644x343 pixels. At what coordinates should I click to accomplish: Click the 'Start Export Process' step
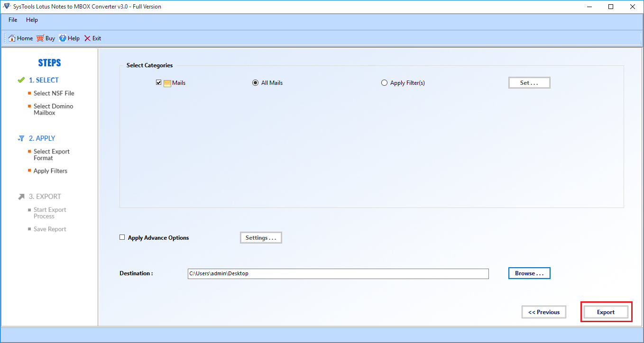[50, 213]
